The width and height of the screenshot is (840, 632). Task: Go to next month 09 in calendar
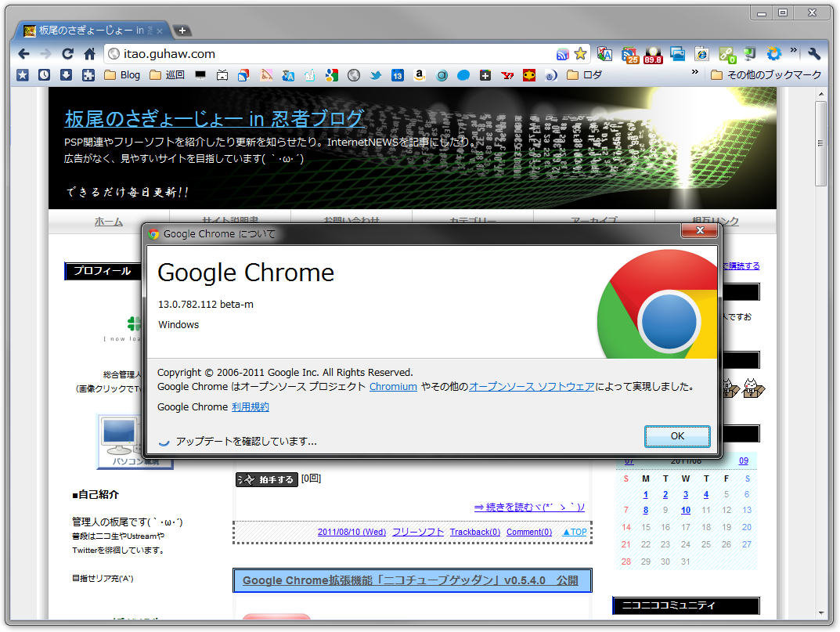point(744,461)
